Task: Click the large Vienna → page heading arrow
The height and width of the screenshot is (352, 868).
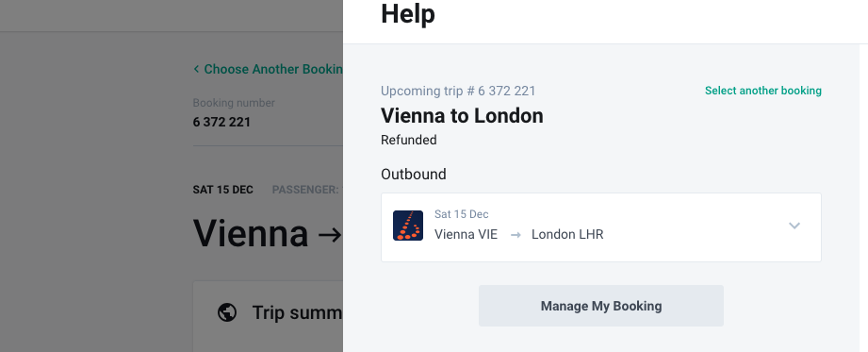Action: point(330,235)
